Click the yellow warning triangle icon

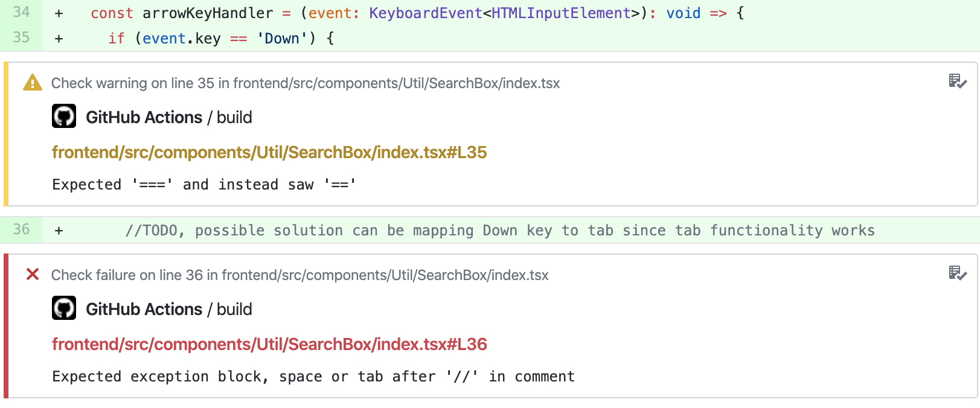tap(33, 83)
